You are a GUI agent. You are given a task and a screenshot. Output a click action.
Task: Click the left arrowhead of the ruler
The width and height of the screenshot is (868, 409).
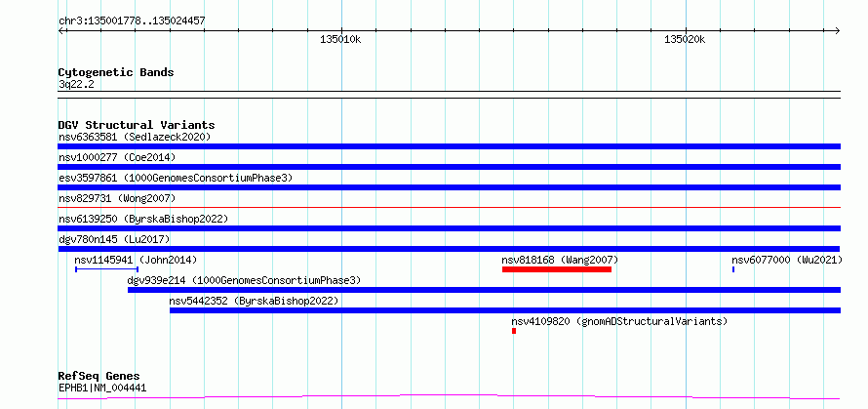tap(60, 30)
